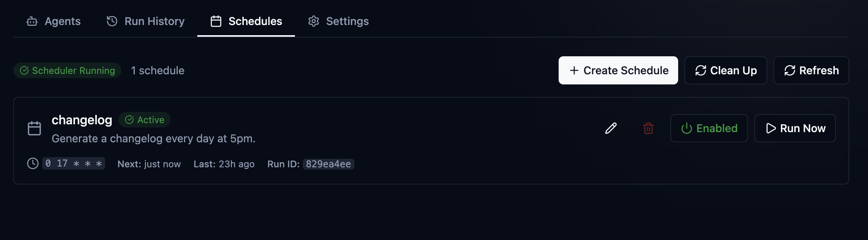The height and width of the screenshot is (240, 868).
Task: Click the Settings gear icon
Action: coord(314,21)
